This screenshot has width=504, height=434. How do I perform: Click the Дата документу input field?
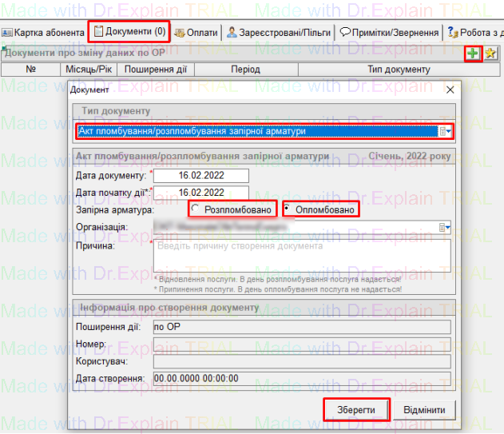pyautogui.click(x=201, y=175)
